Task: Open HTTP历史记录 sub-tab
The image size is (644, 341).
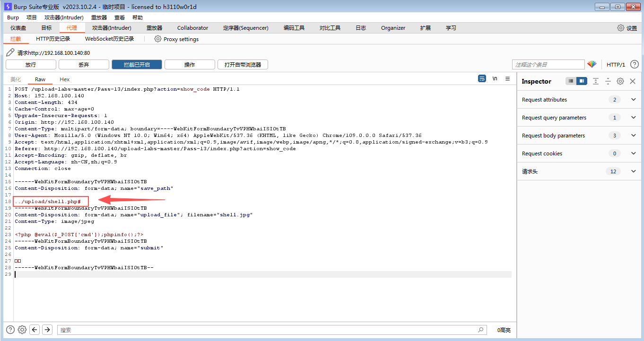Action: (53, 39)
